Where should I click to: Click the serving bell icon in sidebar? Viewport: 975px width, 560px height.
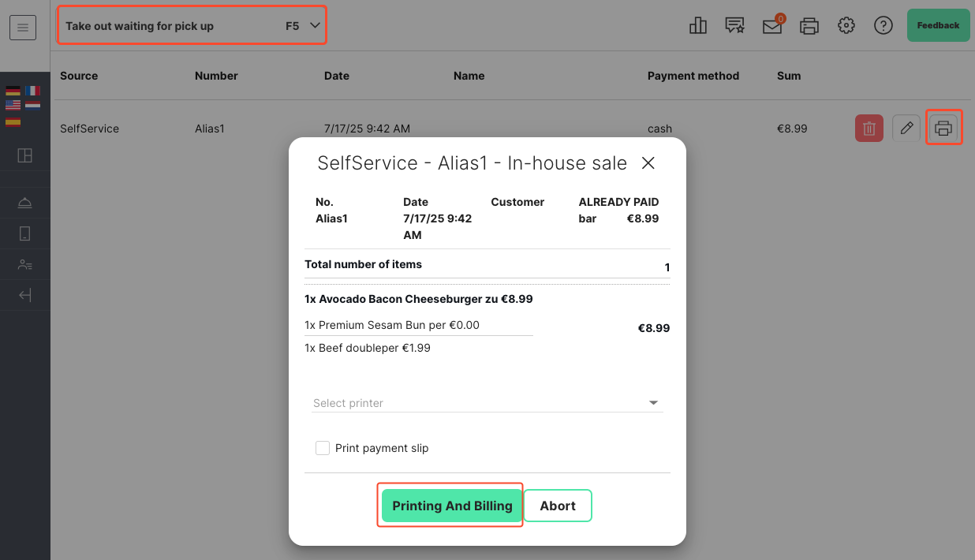point(25,203)
